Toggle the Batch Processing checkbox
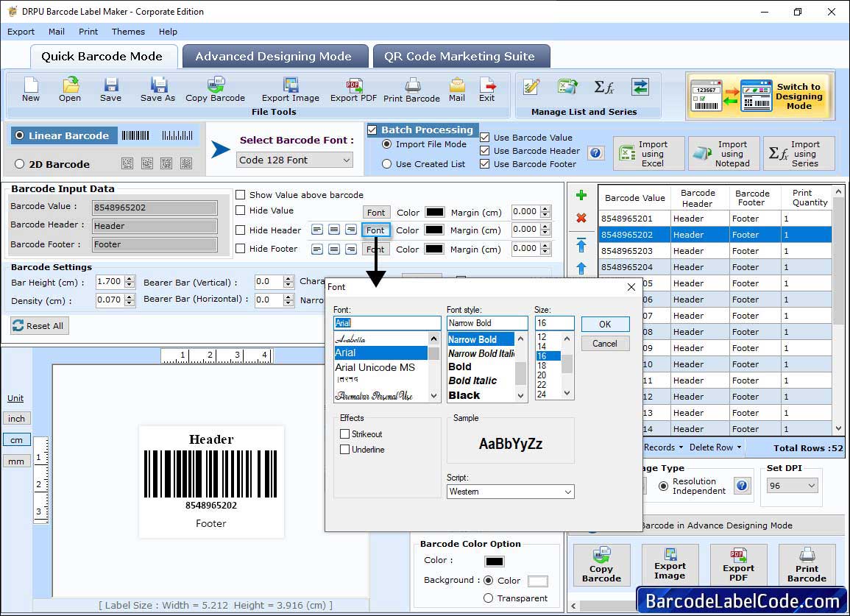Image resolution: width=850 pixels, height=616 pixels. pos(372,130)
